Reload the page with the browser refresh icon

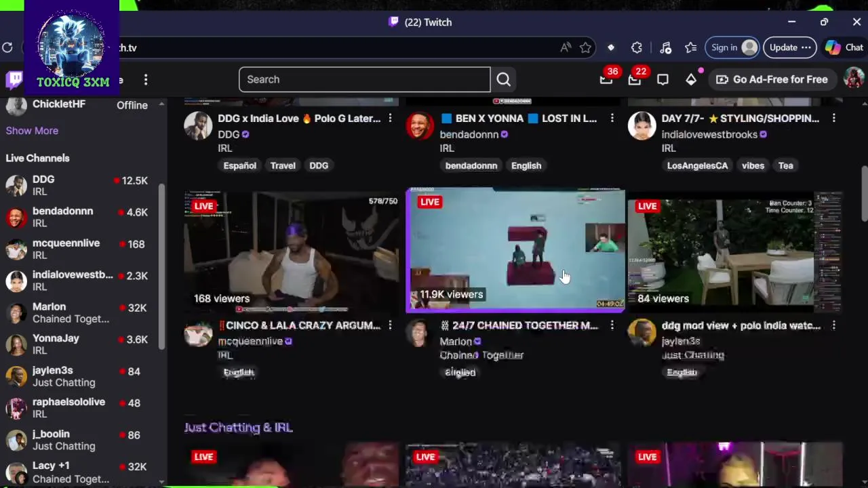click(7, 47)
